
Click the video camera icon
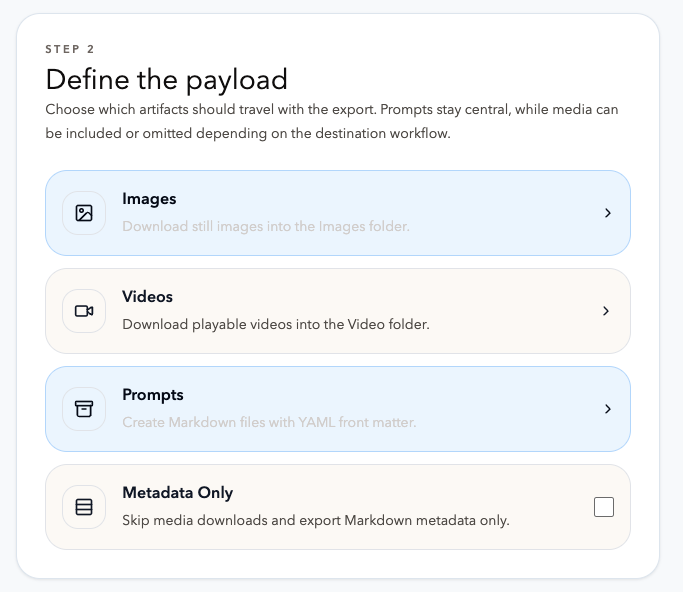click(84, 311)
